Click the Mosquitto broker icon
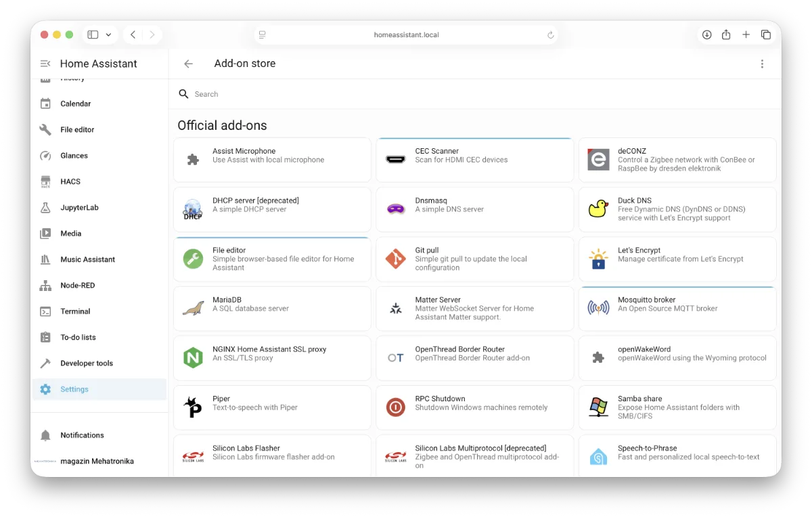812x517 pixels. pos(598,309)
